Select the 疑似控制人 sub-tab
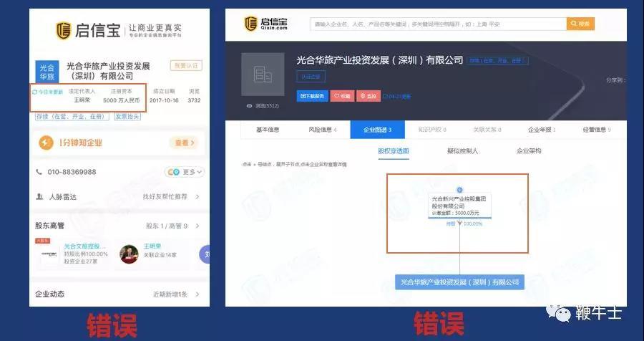 coord(462,151)
